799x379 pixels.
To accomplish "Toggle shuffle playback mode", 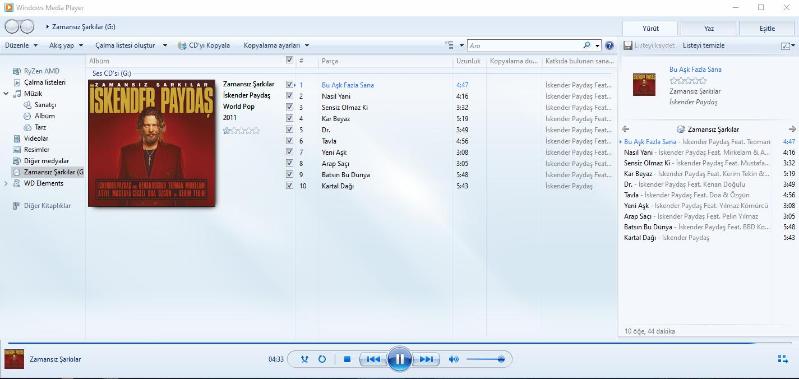I will click(x=305, y=359).
